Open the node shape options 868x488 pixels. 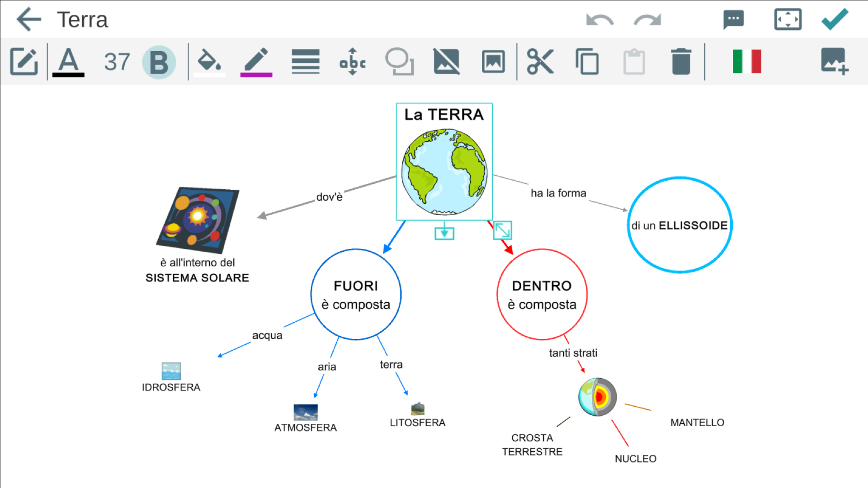pyautogui.click(x=400, y=61)
